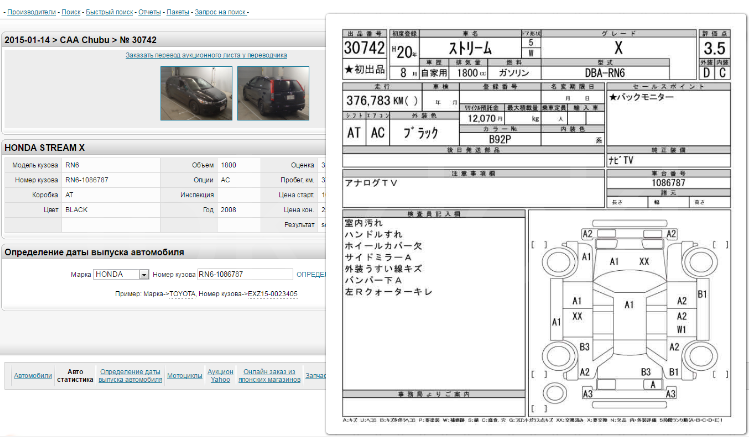Click the ОПРЕДЕЛИТЬ button
The height and width of the screenshot is (437, 749).
click(x=311, y=275)
